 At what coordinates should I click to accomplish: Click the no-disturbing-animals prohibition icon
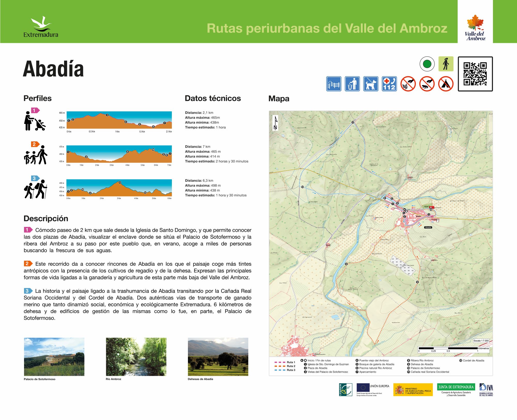tap(427, 84)
